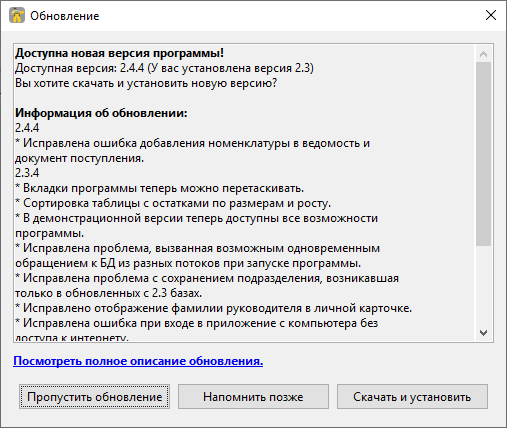This screenshot has height=428, width=507.
Task: Start the update via 'Скачать и установить'
Action: click(x=412, y=397)
